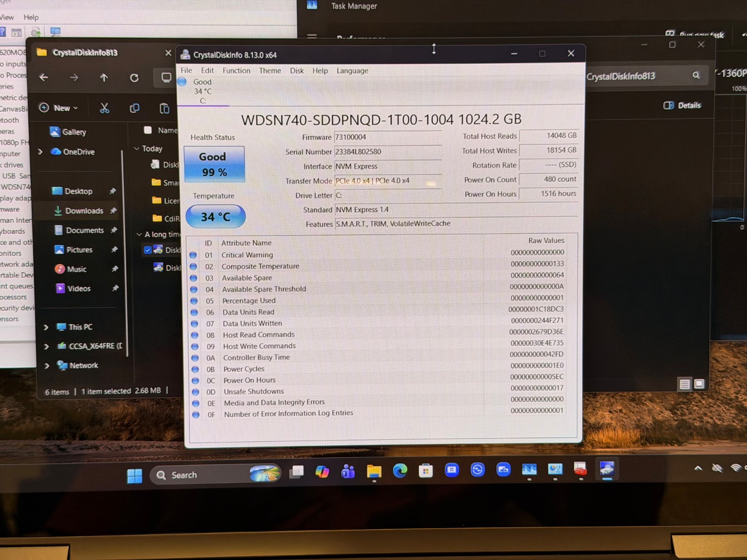The image size is (747, 560).
Task: Open Music in Explorer sidebar
Action: [x=71, y=269]
